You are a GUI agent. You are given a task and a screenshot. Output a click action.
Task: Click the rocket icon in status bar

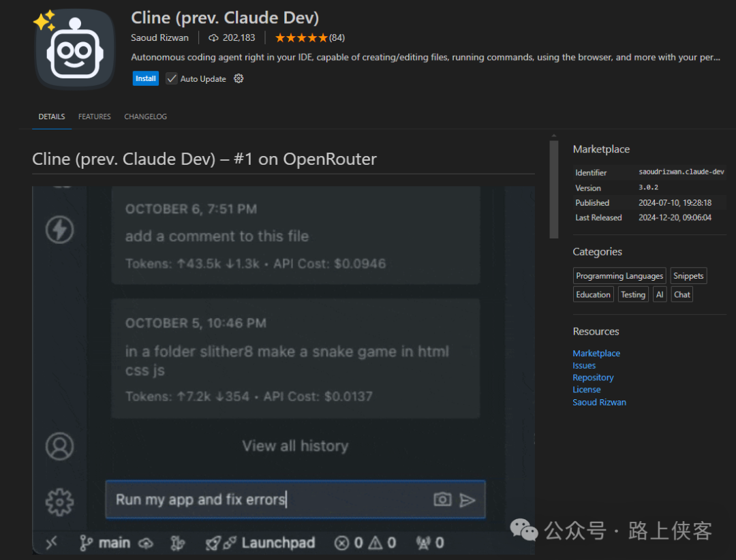coord(213,543)
